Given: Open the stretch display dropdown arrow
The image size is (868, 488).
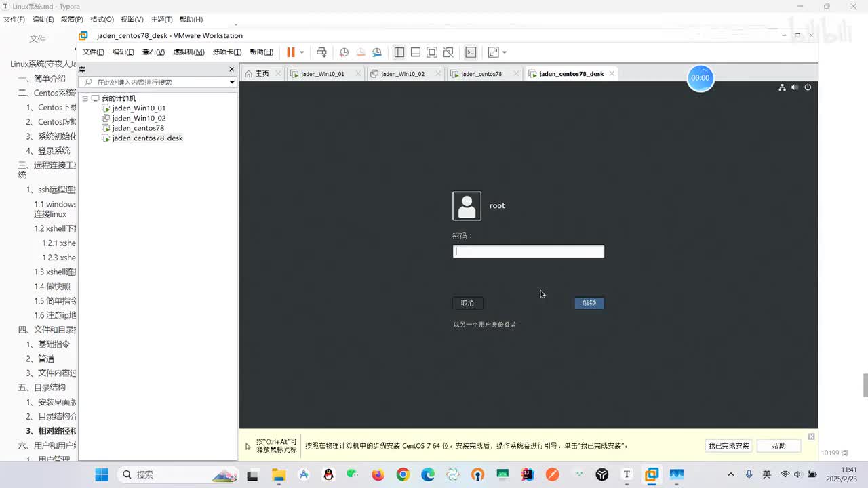Looking at the screenshot, I should point(504,52).
